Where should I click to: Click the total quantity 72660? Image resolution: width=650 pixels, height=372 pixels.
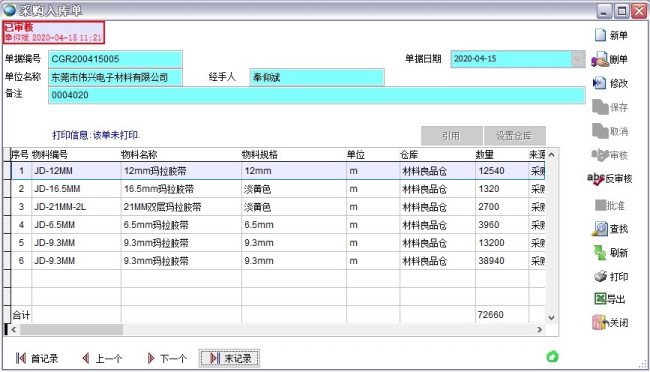point(502,315)
